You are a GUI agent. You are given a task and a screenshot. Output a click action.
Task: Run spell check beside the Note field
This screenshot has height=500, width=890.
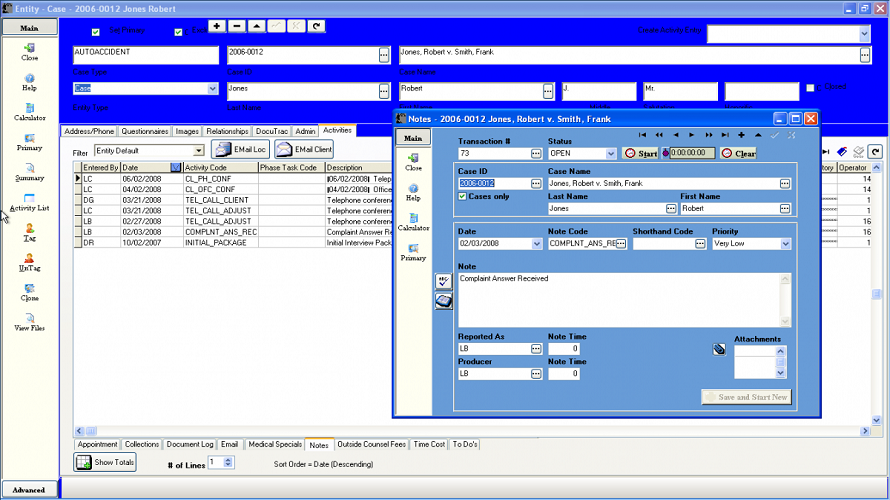click(444, 282)
